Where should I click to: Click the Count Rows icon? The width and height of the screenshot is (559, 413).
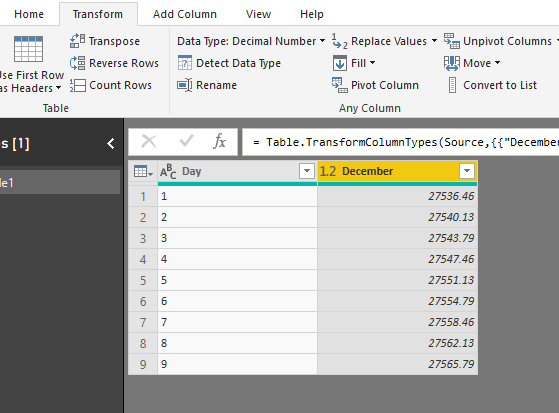coord(77,85)
